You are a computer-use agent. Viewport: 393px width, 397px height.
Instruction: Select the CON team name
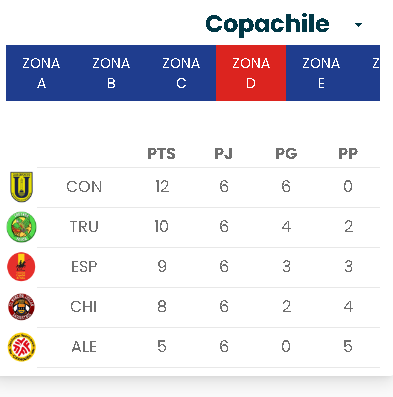84,187
